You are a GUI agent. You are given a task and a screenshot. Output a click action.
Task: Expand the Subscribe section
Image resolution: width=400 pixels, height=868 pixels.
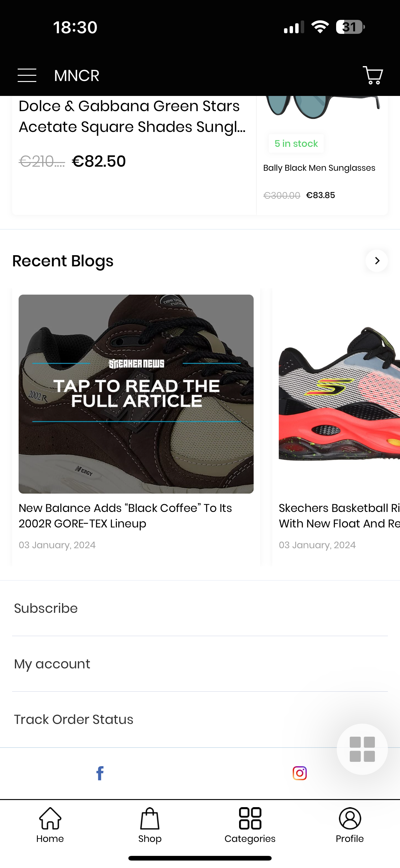tap(200, 608)
